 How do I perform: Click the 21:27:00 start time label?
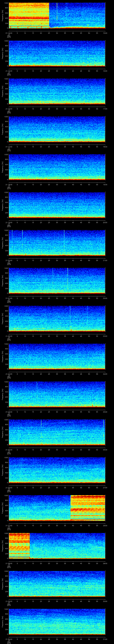click(9, 525)
